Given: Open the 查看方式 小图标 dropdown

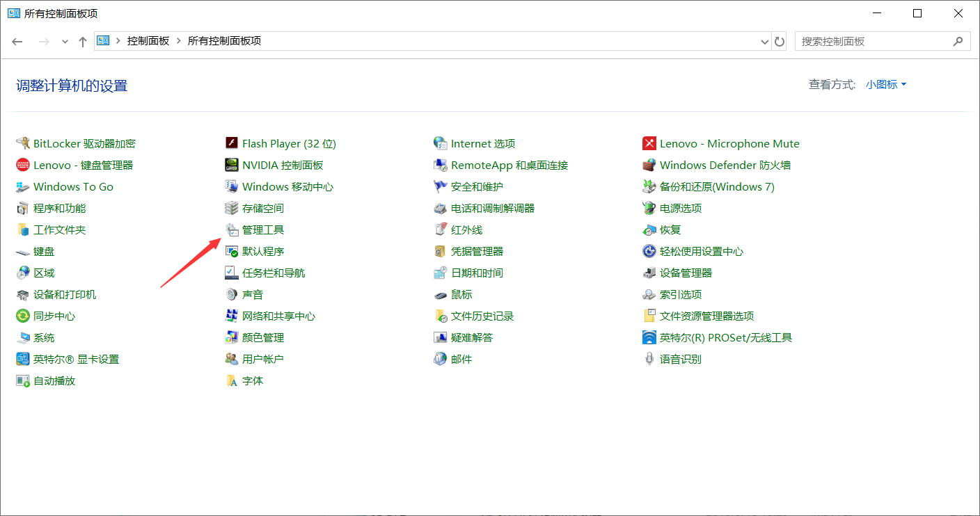Looking at the screenshot, I should 886,84.
